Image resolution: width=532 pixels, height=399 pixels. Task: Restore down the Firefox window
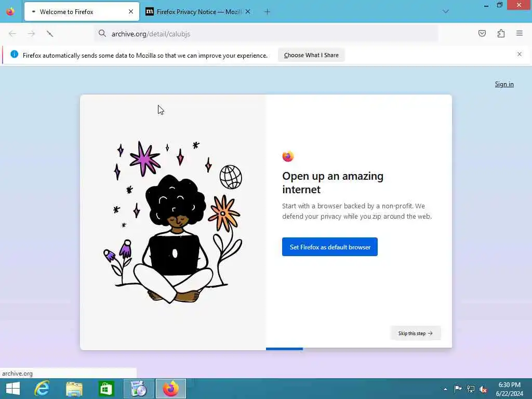coord(500,5)
